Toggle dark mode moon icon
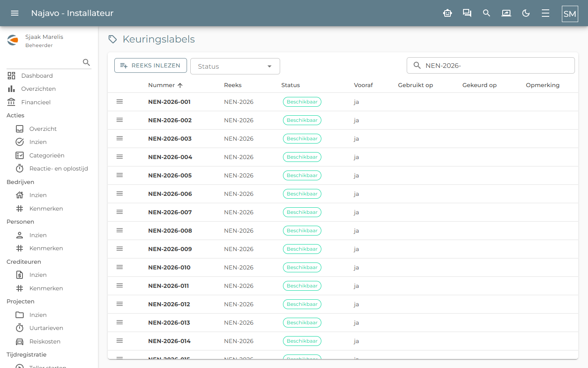Image resolution: width=588 pixels, height=368 pixels. [526, 13]
